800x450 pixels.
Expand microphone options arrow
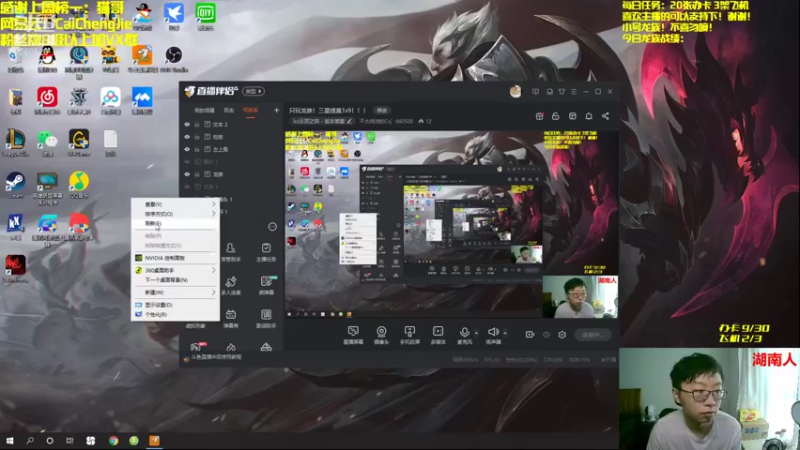[x=477, y=333]
